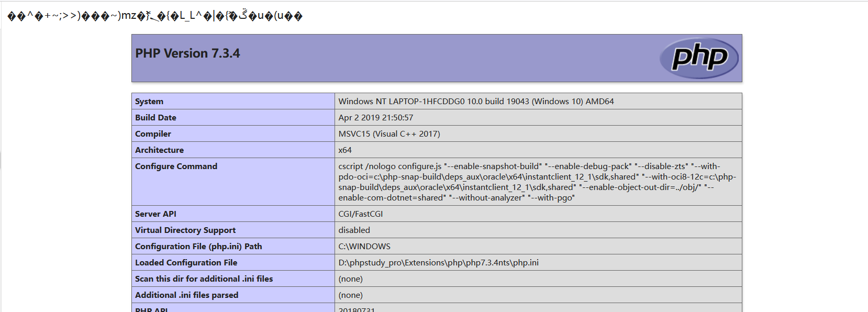Select MSVC15 (Visual C++ 2017) value
Viewport: 868px width, 312px height.
point(389,134)
